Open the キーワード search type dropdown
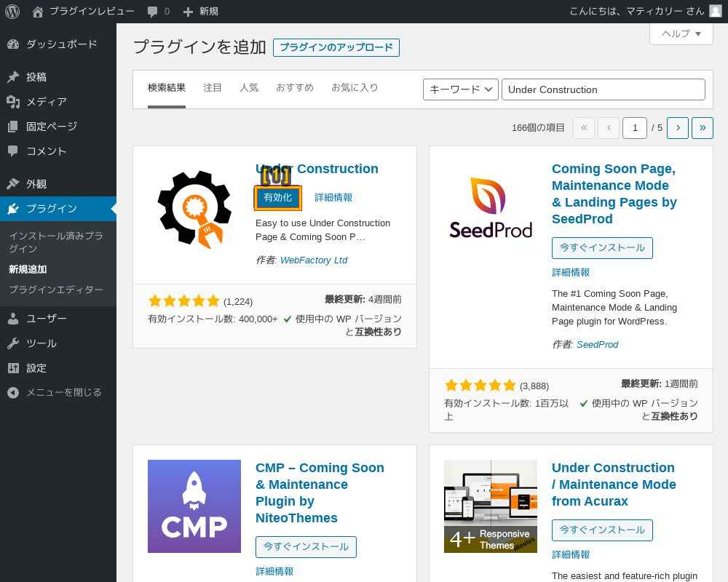This screenshot has width=728, height=582. [x=460, y=89]
